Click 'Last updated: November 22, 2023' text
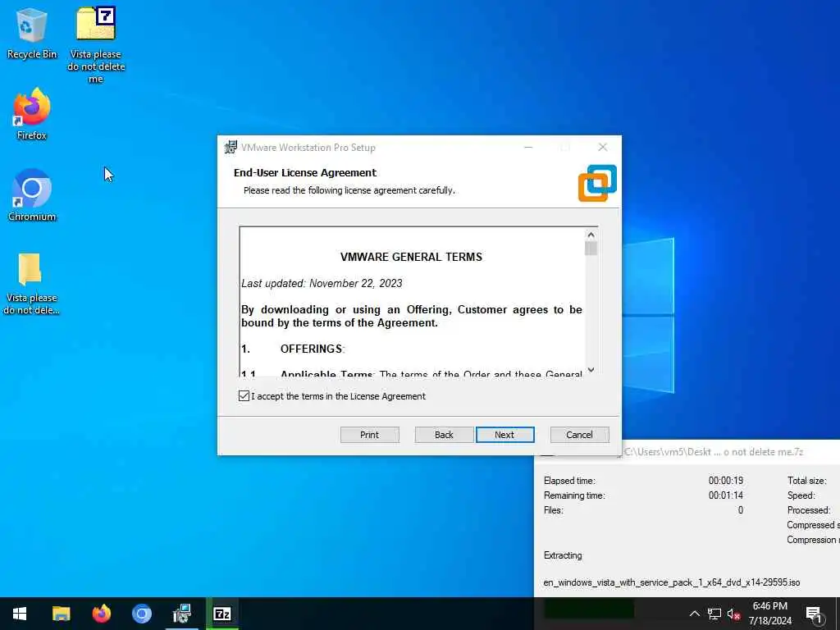 [x=322, y=283]
